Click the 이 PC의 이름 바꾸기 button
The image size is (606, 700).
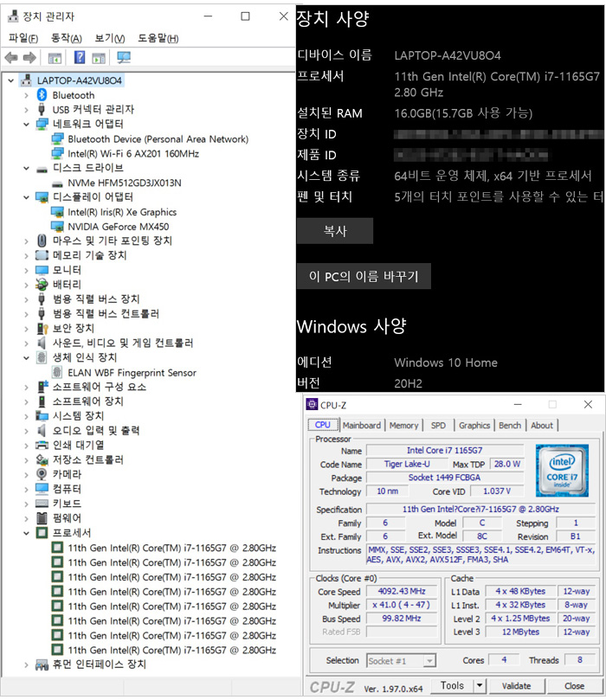coord(364,276)
